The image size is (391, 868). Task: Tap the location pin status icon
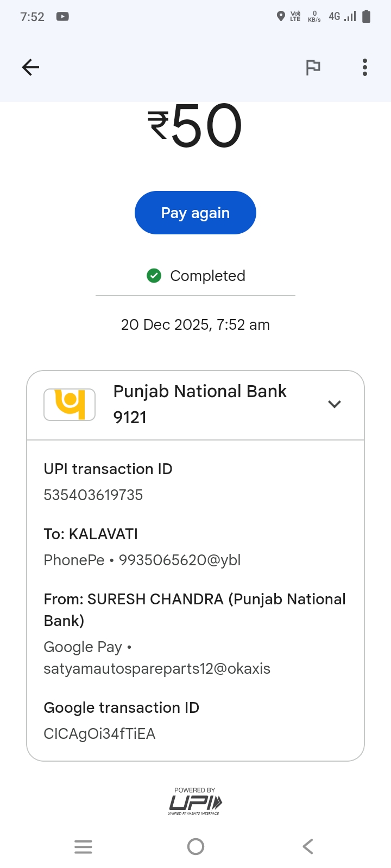(x=281, y=16)
